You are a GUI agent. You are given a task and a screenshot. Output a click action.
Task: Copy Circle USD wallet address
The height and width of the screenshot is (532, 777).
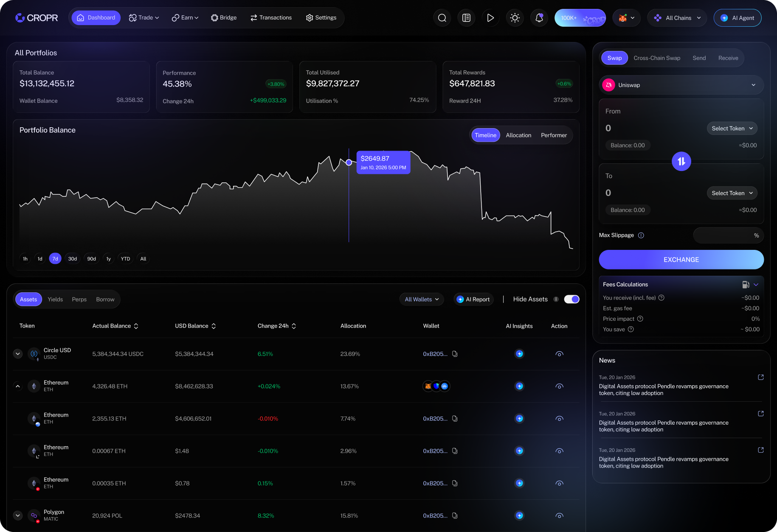[455, 354]
